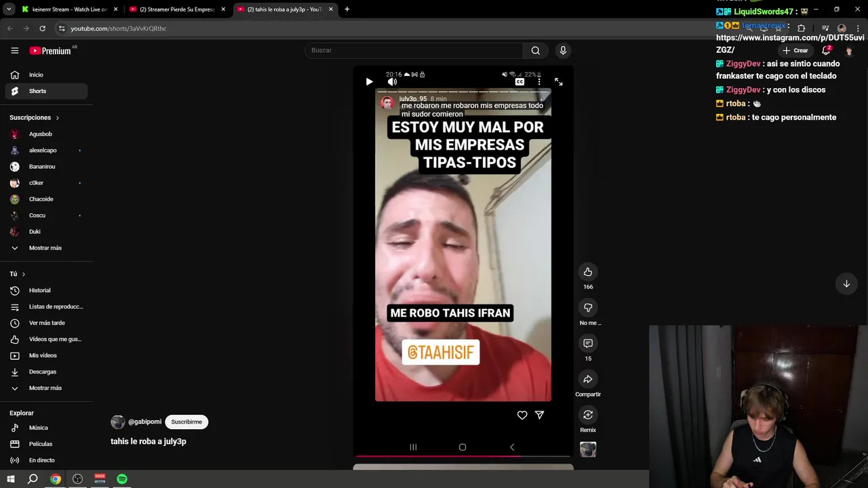Focus the Buscar search field
This screenshot has width=868, height=488.
click(x=414, y=50)
